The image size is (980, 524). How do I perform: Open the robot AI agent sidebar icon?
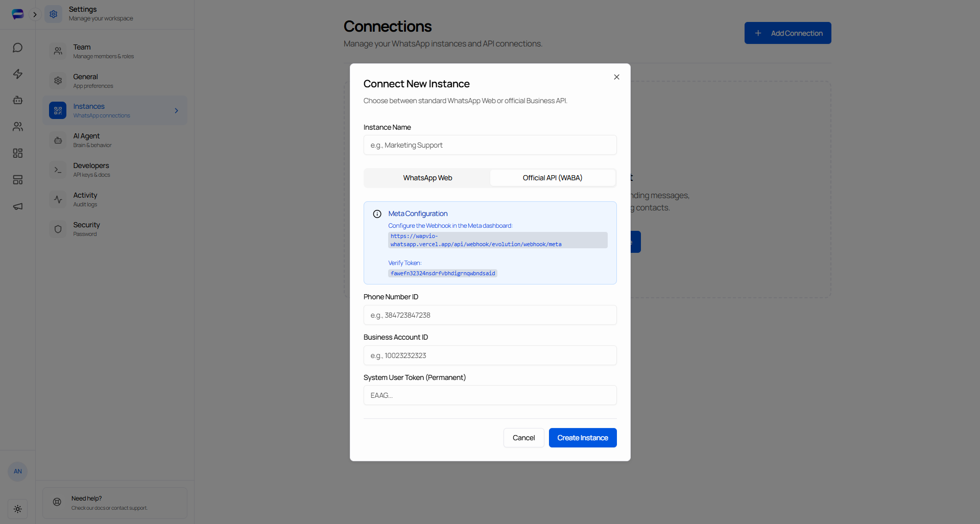coord(17,100)
